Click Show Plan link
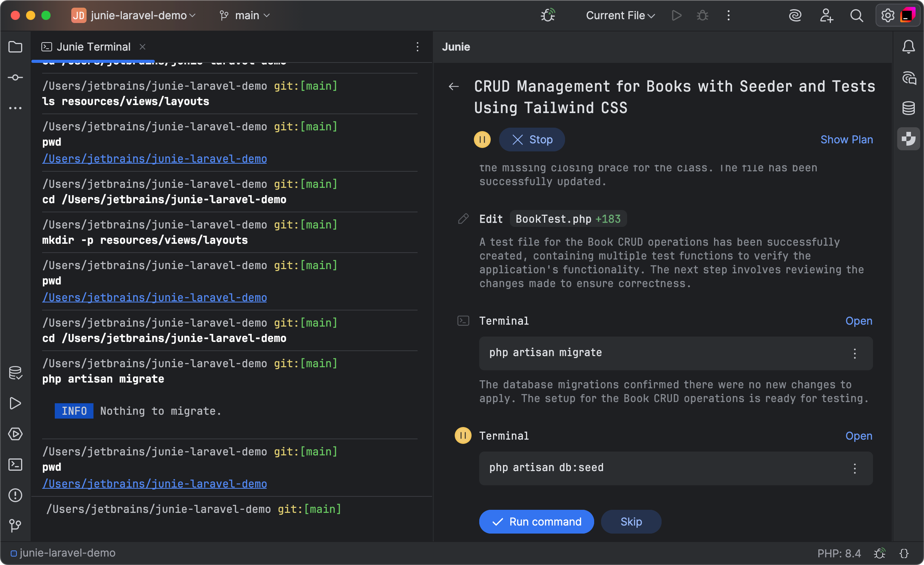Screen dimensions: 924x565 (x=847, y=140)
